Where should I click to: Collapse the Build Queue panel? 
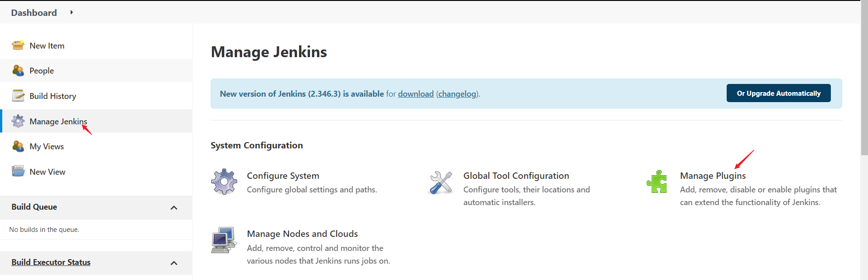174,207
